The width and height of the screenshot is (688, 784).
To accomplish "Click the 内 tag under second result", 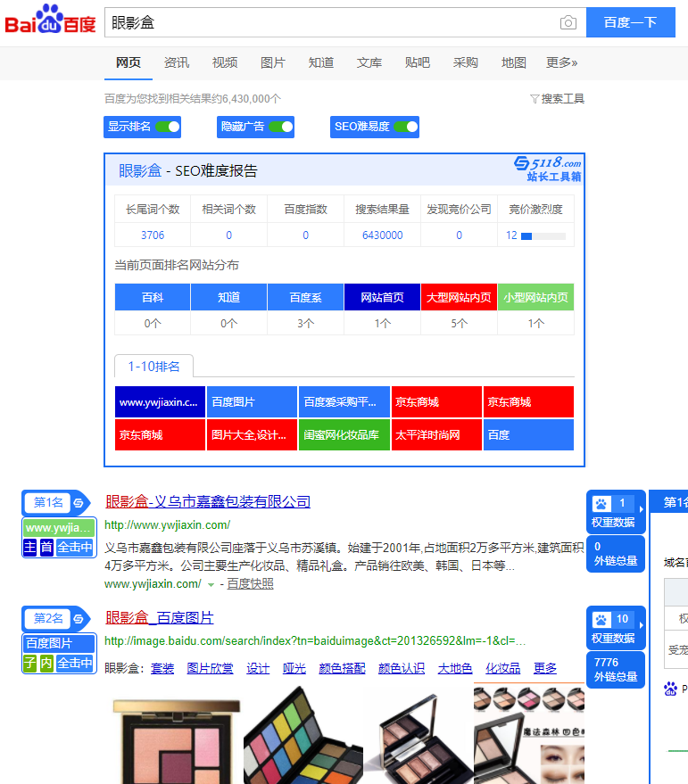I will (46, 663).
